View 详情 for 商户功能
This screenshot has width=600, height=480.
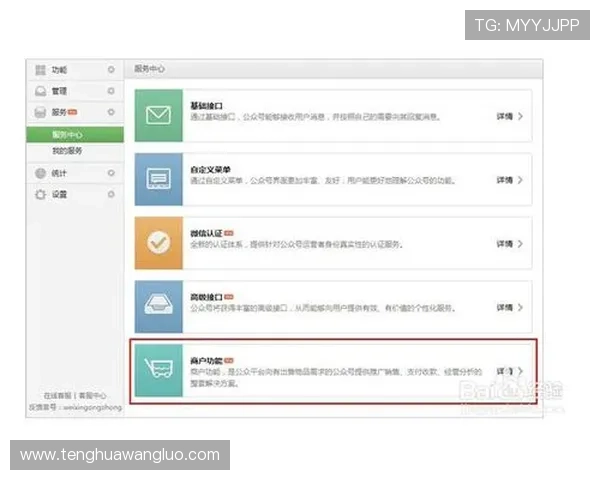tap(504, 371)
